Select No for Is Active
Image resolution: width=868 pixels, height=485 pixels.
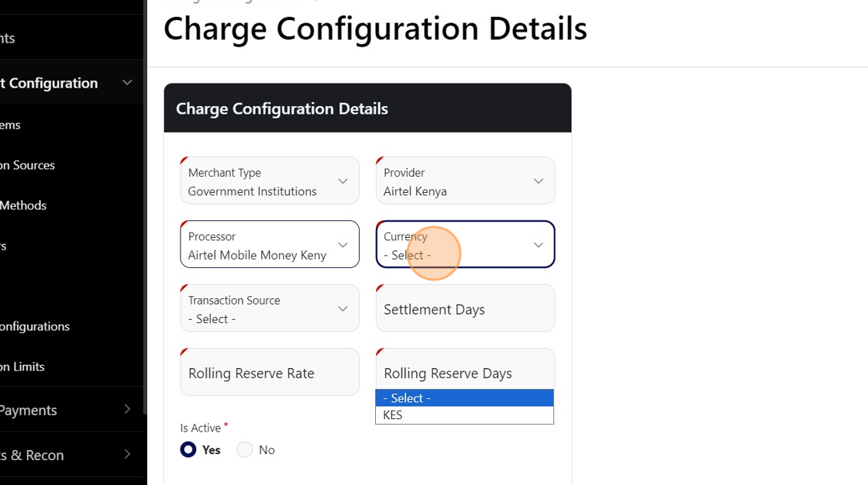[245, 450]
